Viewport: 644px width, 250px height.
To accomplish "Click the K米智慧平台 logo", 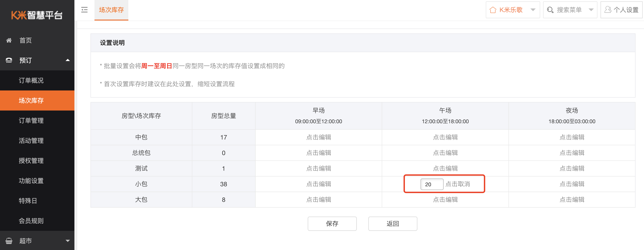I will click(37, 15).
